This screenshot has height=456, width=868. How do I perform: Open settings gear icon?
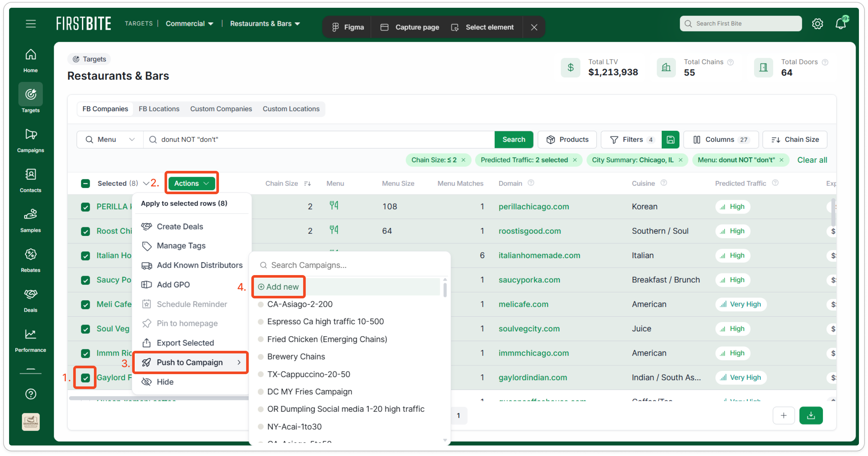tap(817, 24)
